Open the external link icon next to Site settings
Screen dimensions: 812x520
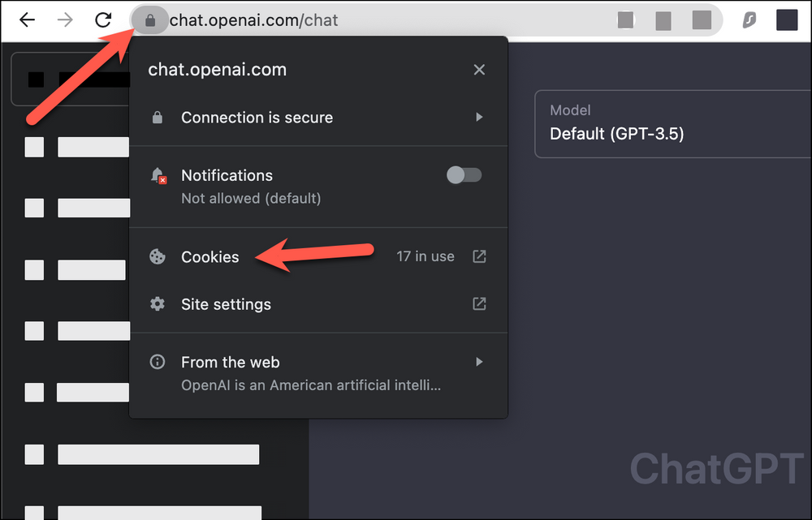pyautogui.click(x=478, y=304)
